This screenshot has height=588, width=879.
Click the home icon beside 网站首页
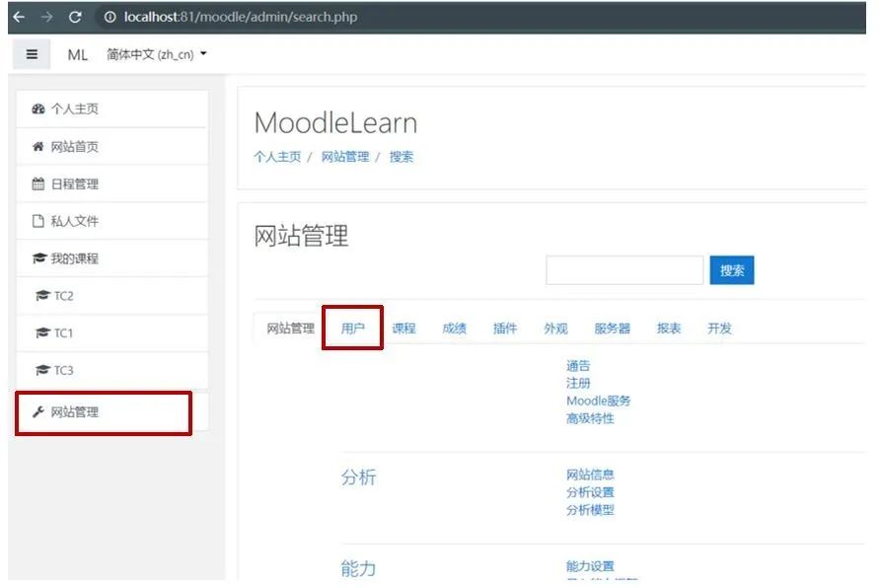37,147
